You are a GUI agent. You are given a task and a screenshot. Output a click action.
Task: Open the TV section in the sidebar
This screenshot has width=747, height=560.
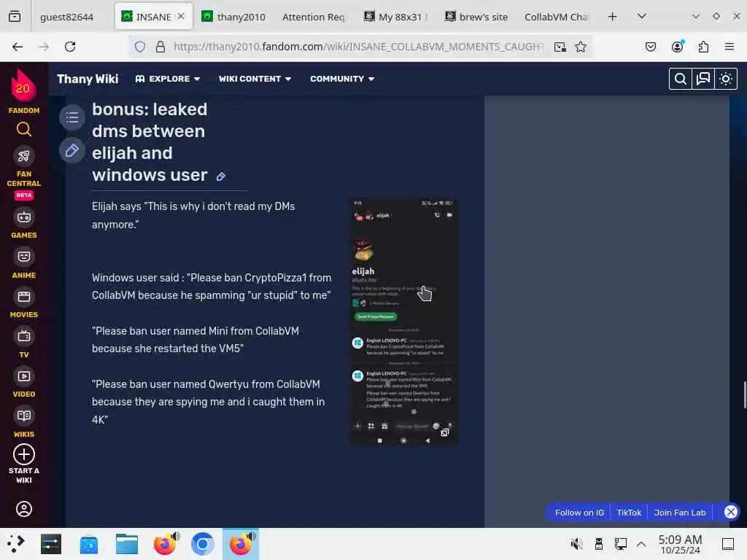(x=24, y=343)
